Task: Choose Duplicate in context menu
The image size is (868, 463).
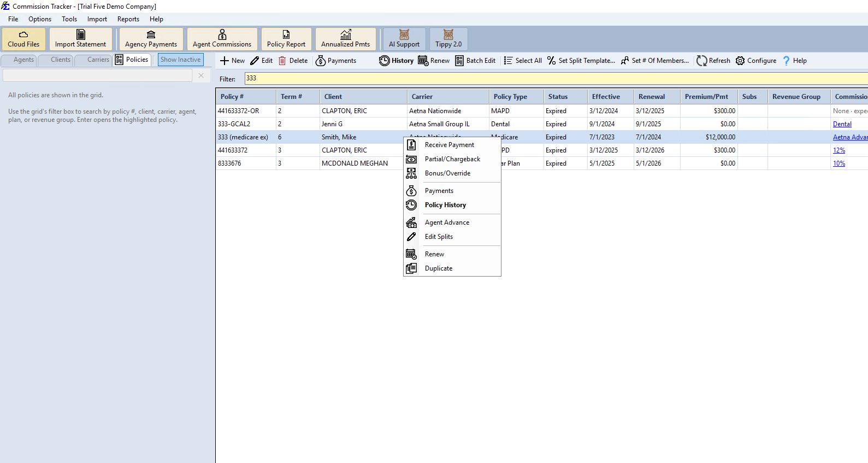Action: 452,268
